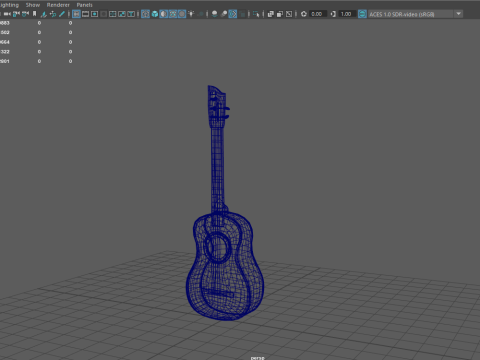The width and height of the screenshot is (480, 360).
Task: Toggle the Motion Blur icon
Action: [224, 14]
